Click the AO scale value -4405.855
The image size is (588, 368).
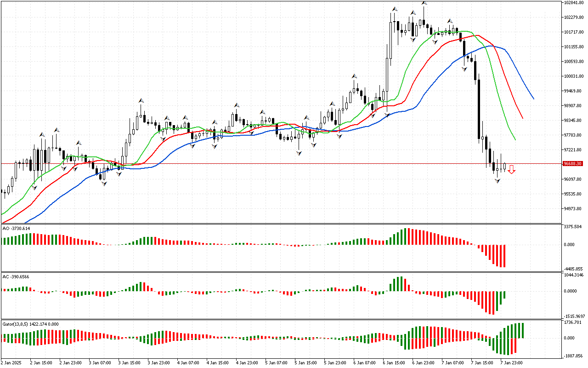click(x=573, y=269)
